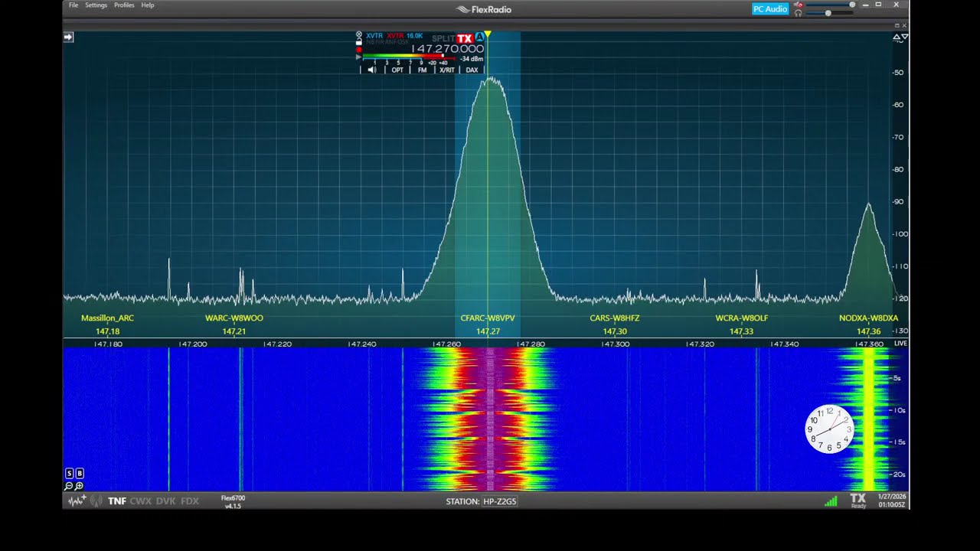The height and width of the screenshot is (551, 980).
Task: Click the TX Ready status indicator
Action: coord(858,501)
